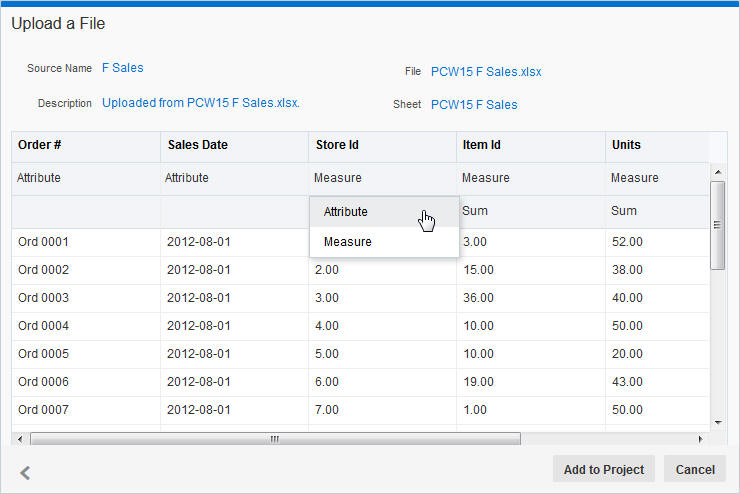Click the horizontal scrollbar left arrow
The image size is (740, 494).
coord(20,439)
